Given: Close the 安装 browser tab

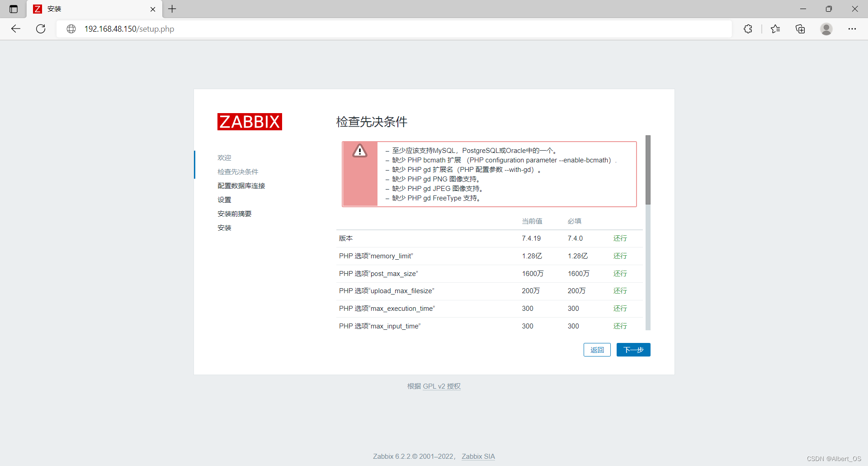Looking at the screenshot, I should coord(153,9).
